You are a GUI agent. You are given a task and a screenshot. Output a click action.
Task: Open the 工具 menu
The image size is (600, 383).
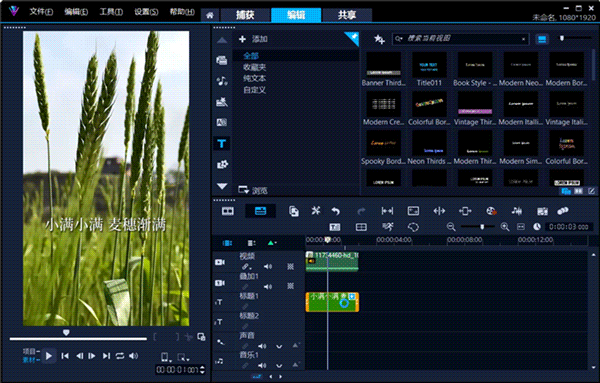click(111, 11)
